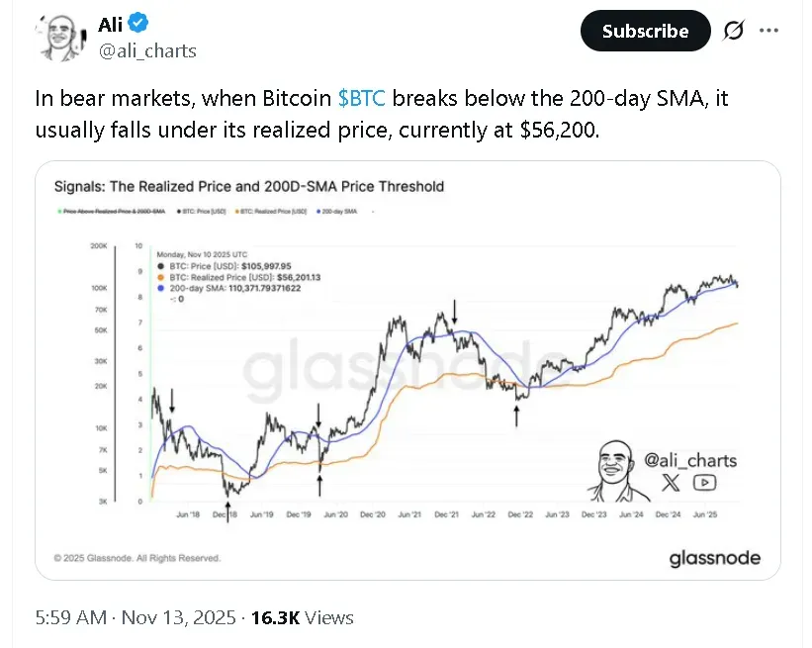
Task: Click the YouTube icon in chart watermark
Action: [705, 483]
